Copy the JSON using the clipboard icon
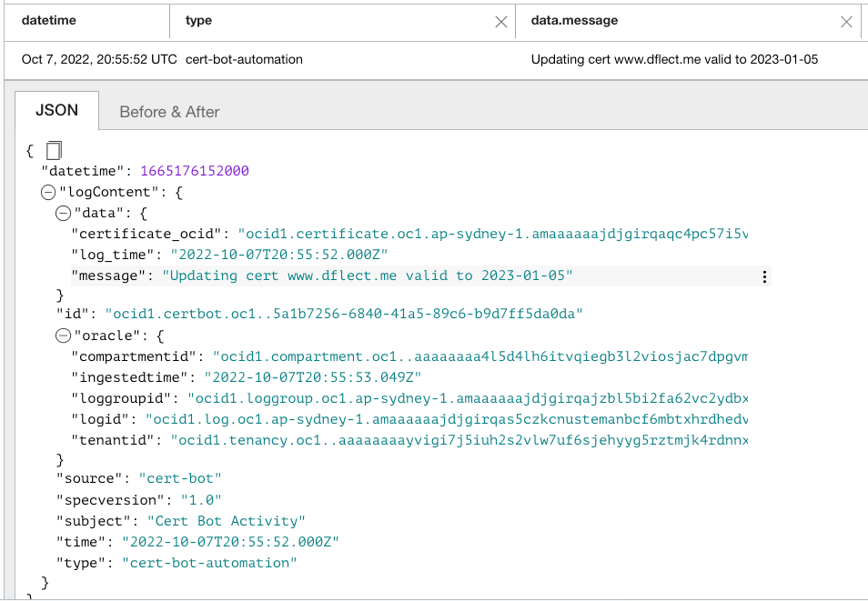Viewport: 868px width, 601px height. pyautogui.click(x=54, y=150)
